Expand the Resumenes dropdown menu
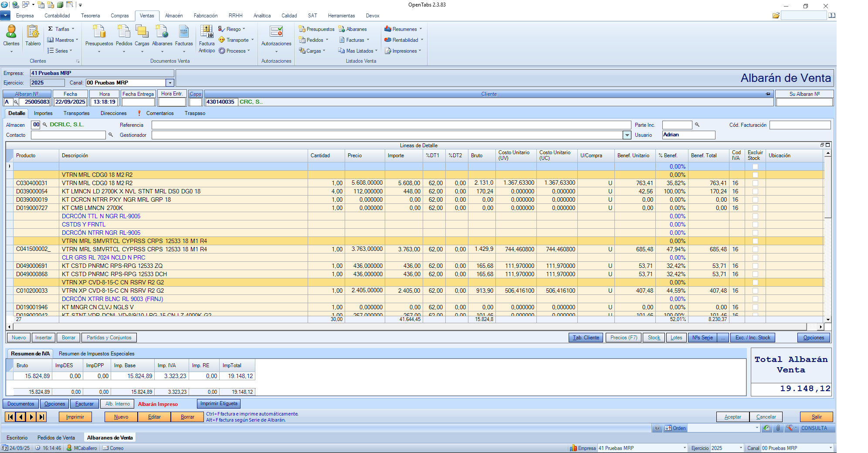 click(404, 29)
